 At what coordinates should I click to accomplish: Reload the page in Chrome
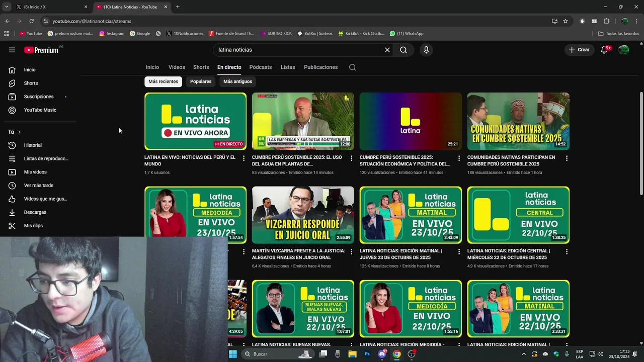point(31,21)
